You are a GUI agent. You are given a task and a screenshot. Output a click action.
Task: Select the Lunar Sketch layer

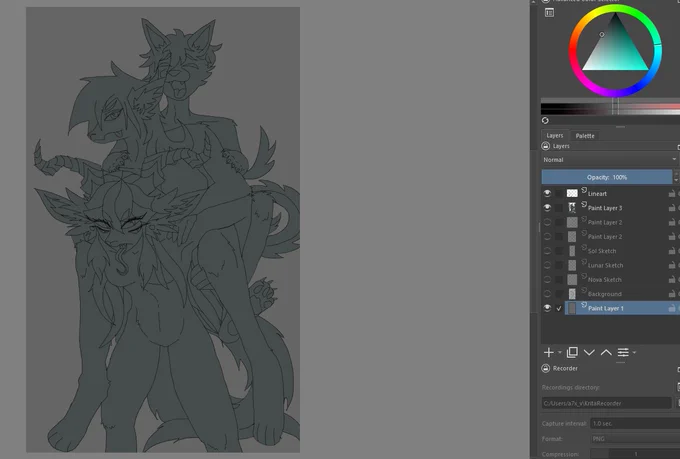pyautogui.click(x=605, y=266)
